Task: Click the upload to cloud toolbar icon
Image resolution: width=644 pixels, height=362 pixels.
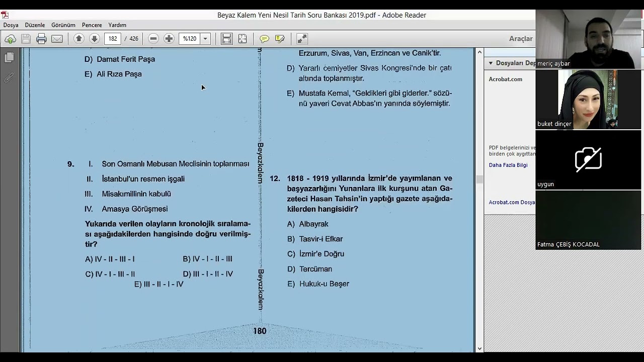Action: click(x=10, y=39)
